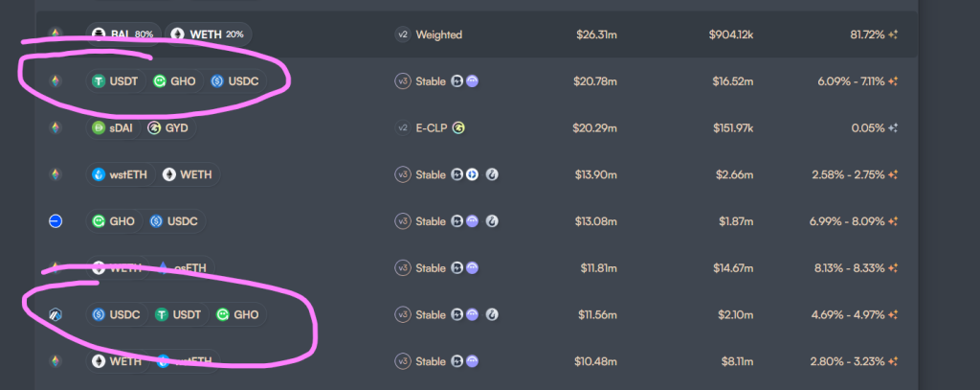This screenshot has width=980, height=390.
Task: Click the GYD token chip
Action: tap(167, 127)
